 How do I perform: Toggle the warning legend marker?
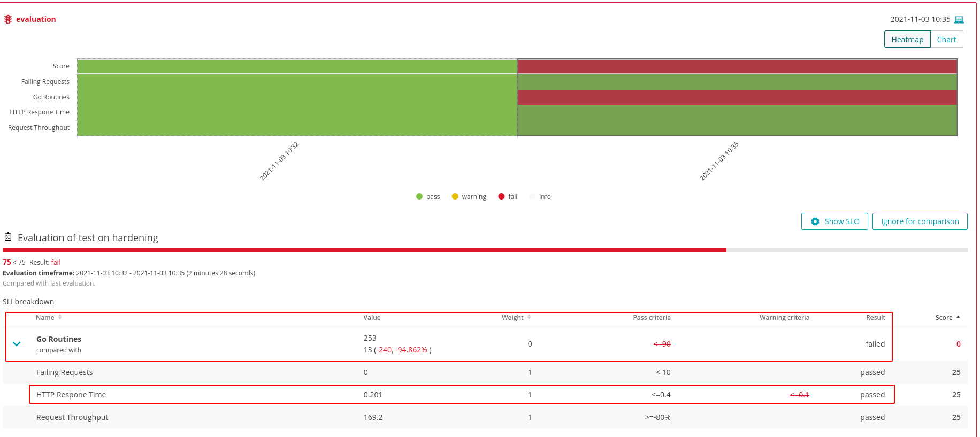tap(455, 196)
